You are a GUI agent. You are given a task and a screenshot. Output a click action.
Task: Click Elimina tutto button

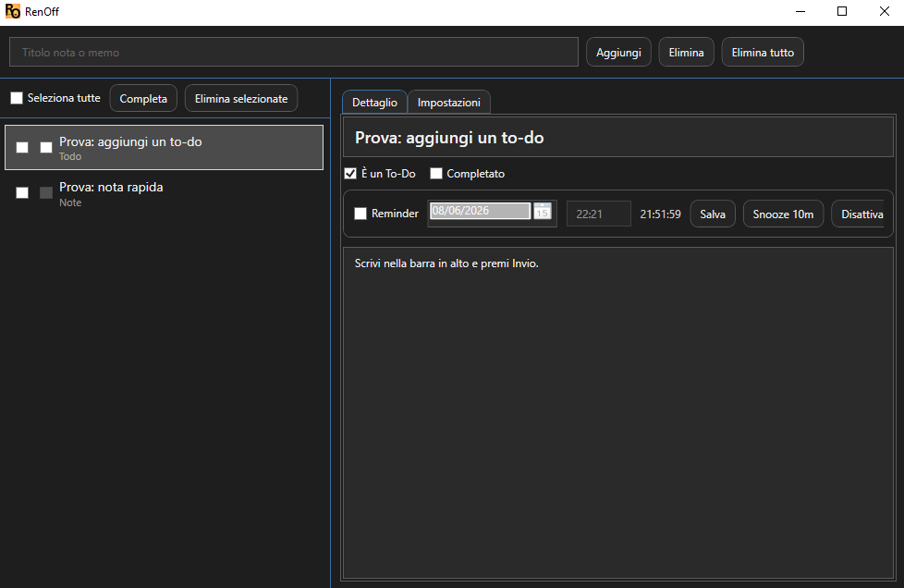coord(763,53)
